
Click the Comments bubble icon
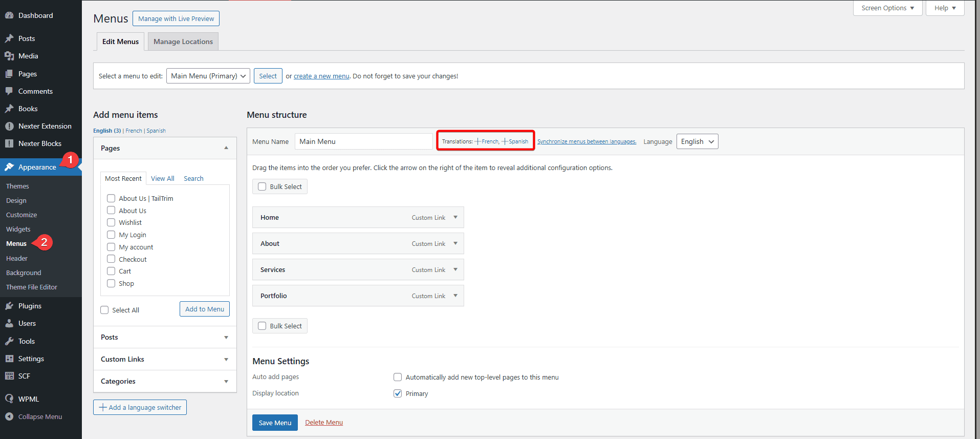click(x=9, y=91)
